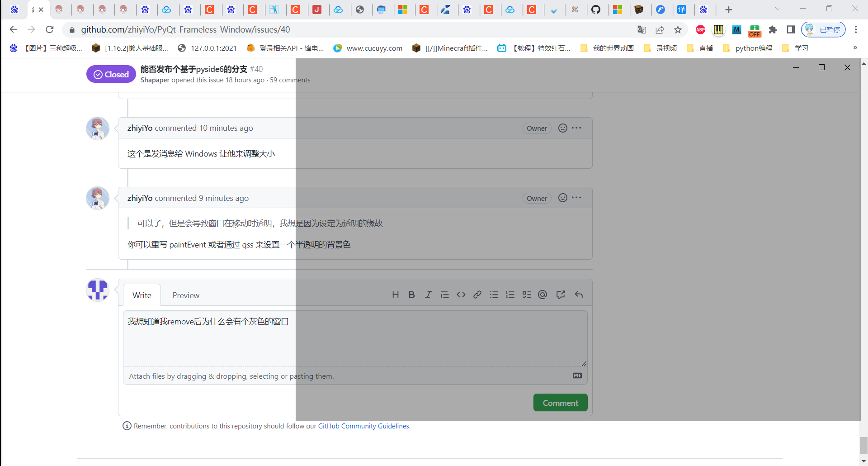Open the tab search dropdown in the title bar
Image resolution: width=868 pixels, height=466 pixels.
click(x=778, y=8)
